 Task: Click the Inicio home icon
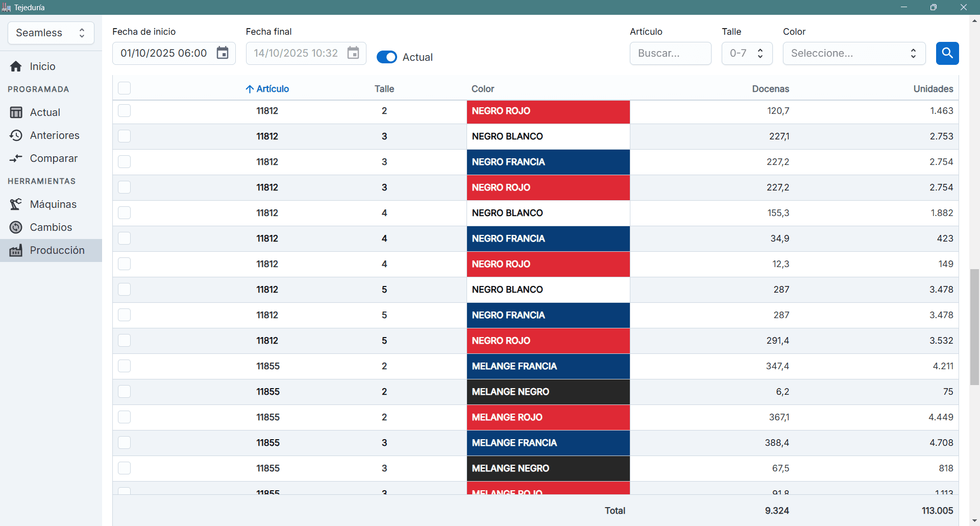16,66
